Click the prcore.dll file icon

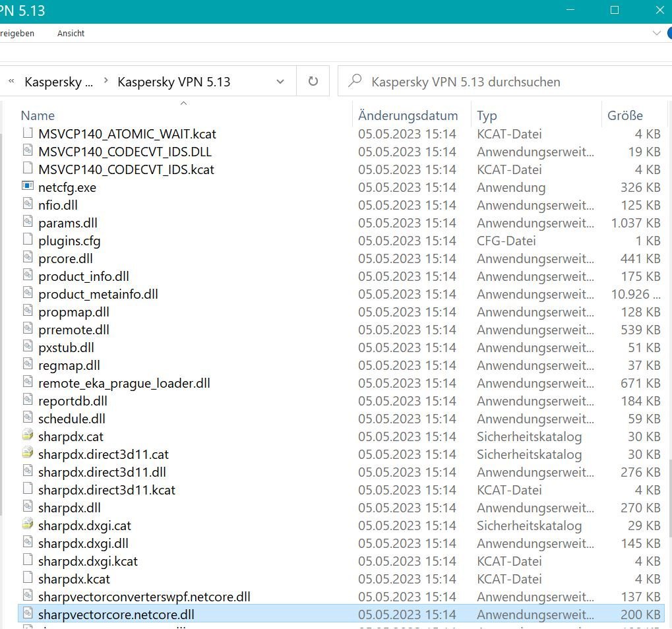click(28, 258)
